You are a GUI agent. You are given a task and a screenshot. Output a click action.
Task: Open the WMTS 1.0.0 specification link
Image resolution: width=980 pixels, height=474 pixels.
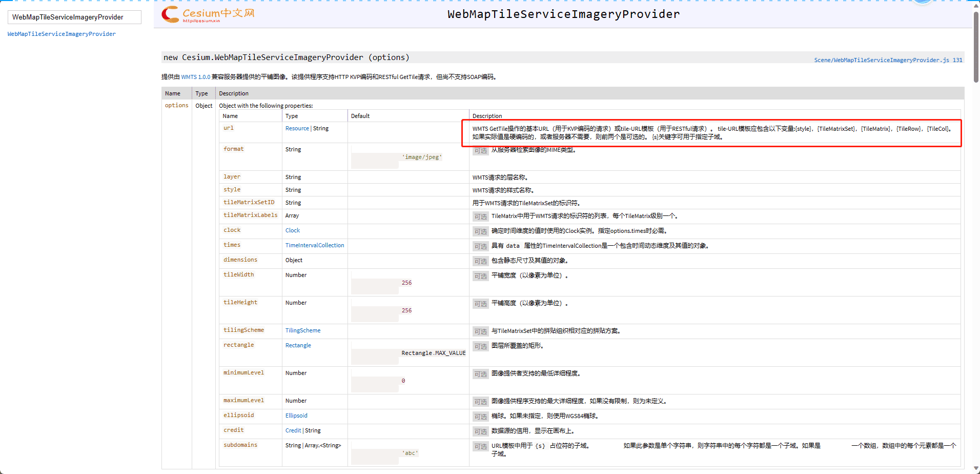(196, 77)
